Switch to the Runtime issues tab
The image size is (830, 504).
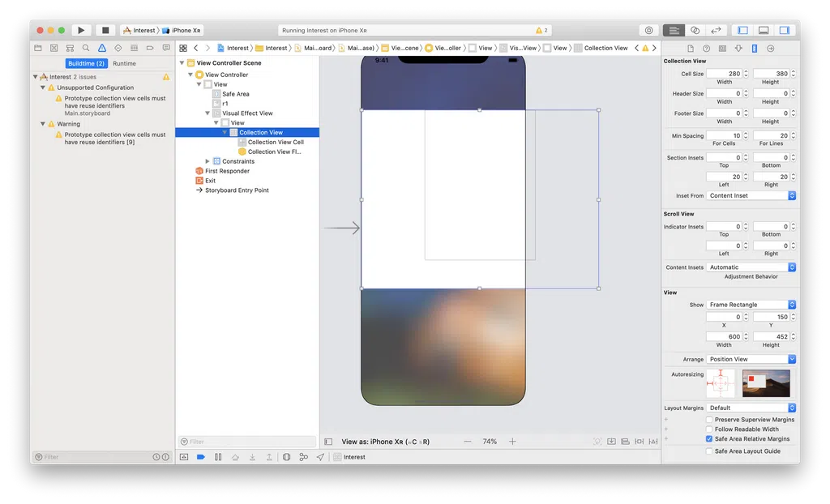124,63
